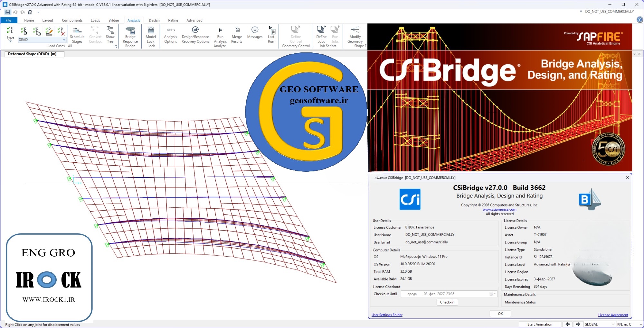Open Bridge Response settings

pyautogui.click(x=130, y=30)
